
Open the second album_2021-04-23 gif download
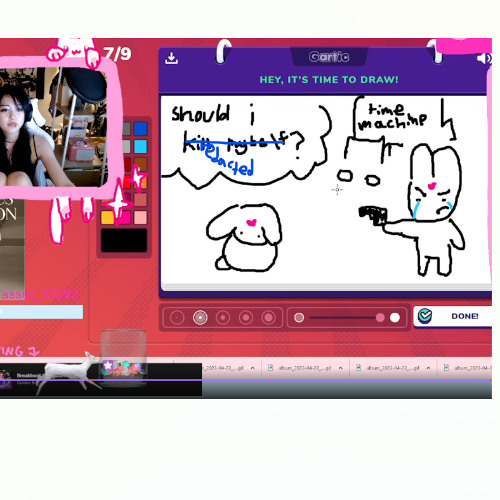(x=305, y=368)
